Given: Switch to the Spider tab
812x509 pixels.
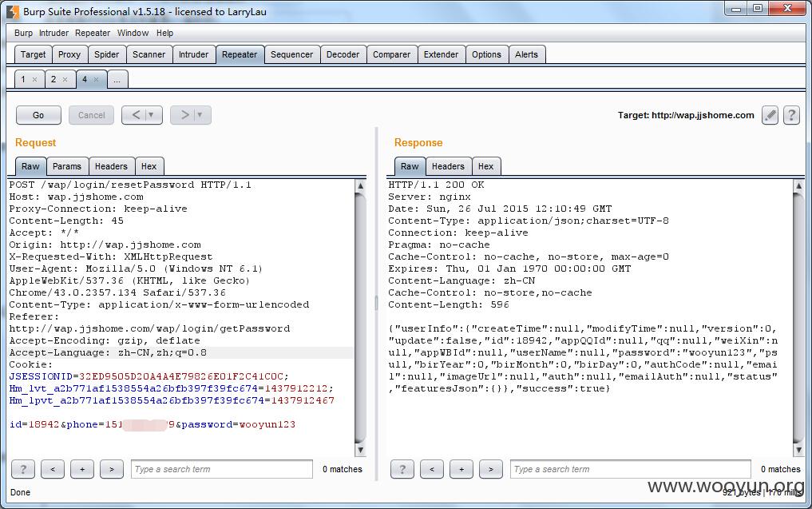Looking at the screenshot, I should (x=107, y=54).
